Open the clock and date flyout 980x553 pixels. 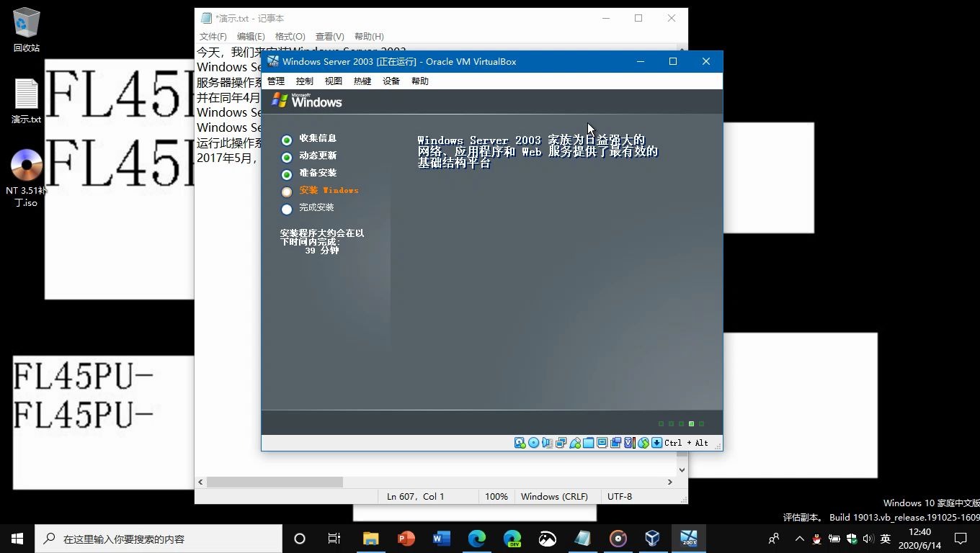coord(920,539)
